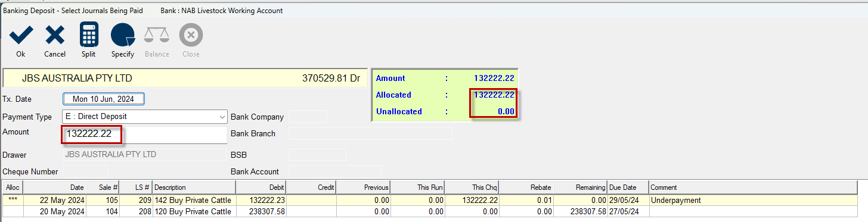The image size is (868, 222).
Task: Click the Balance scales icon
Action: tap(157, 35)
